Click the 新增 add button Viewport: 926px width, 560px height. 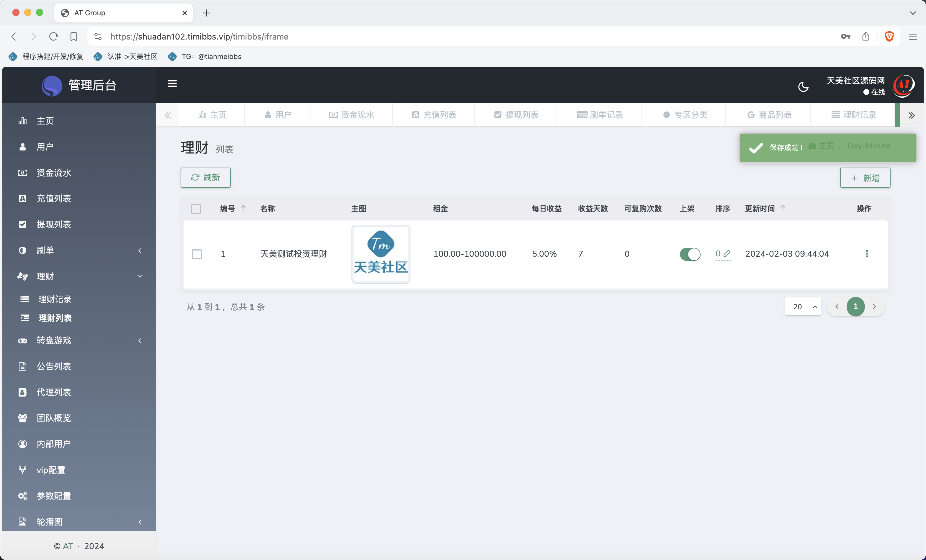point(865,178)
